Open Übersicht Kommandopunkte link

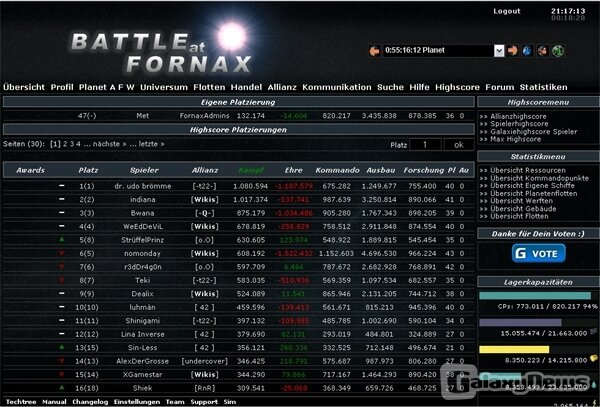pos(540,178)
